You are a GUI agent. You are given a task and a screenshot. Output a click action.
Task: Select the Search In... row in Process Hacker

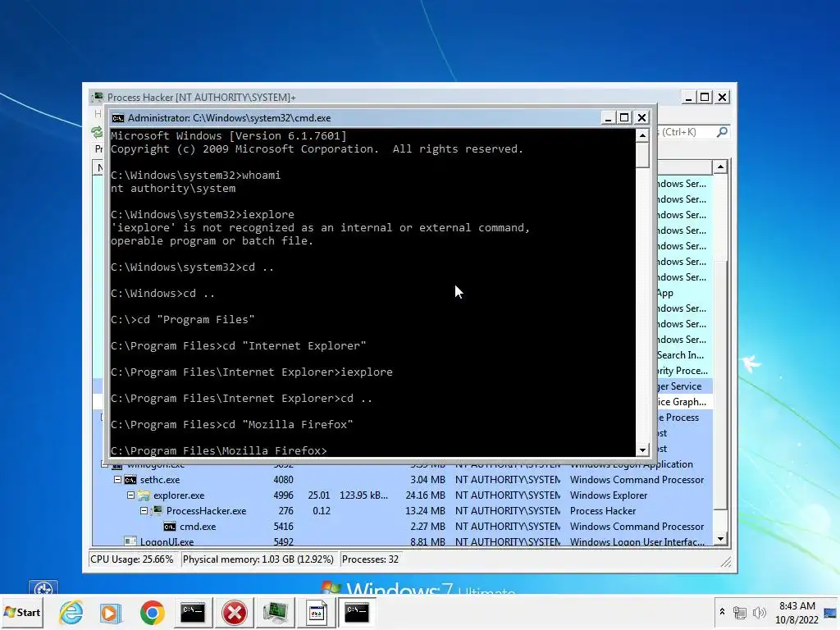685,355
